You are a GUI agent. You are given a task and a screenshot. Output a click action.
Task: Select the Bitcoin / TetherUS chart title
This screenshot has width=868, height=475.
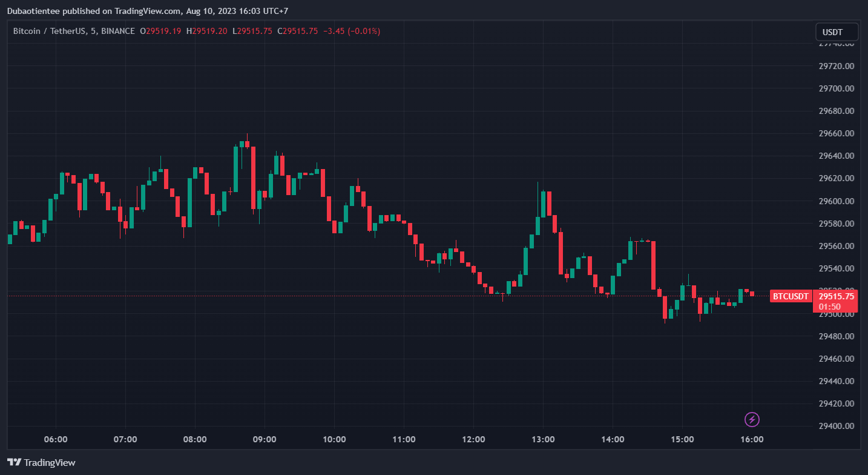tap(52, 31)
